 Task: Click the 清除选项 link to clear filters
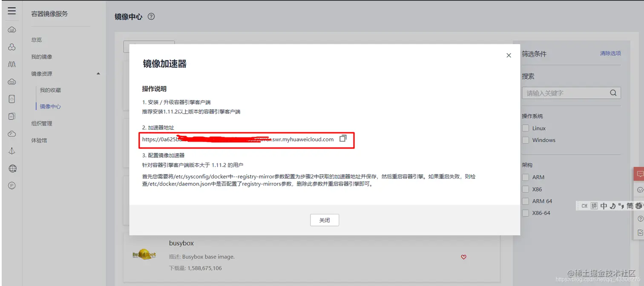(610, 53)
